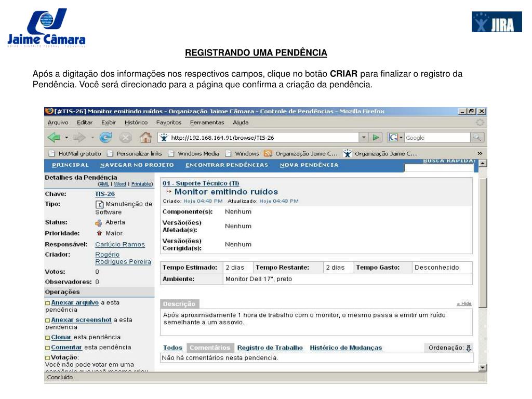The height and width of the screenshot is (399, 532).
Task: Open issue key link TIS-26
Action: 105,194
